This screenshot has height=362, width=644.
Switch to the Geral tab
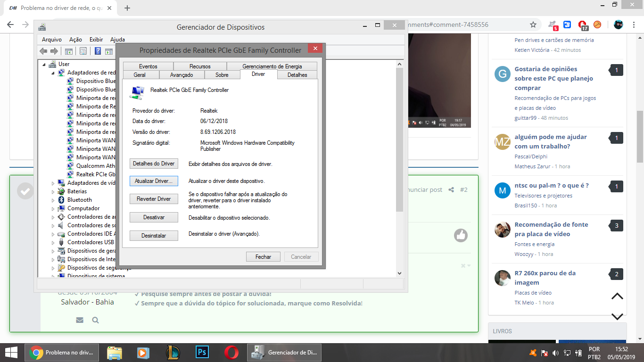[140, 74]
